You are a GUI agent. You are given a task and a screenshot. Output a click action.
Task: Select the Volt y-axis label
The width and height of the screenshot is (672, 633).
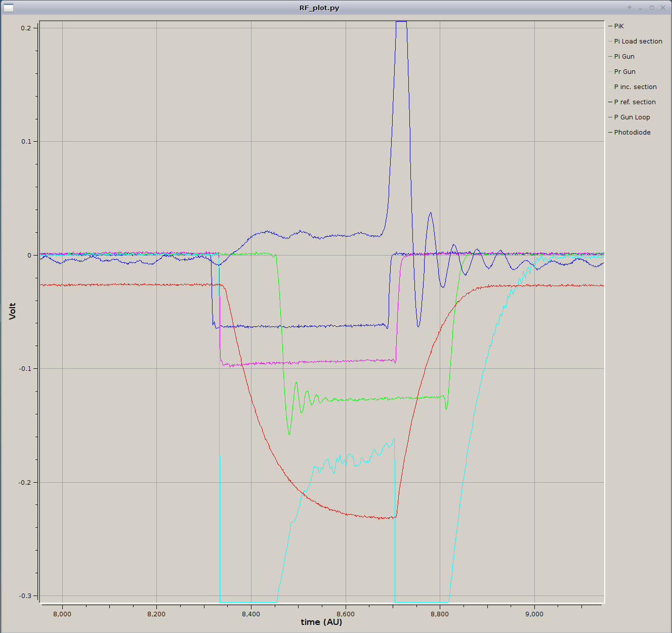click(x=12, y=311)
